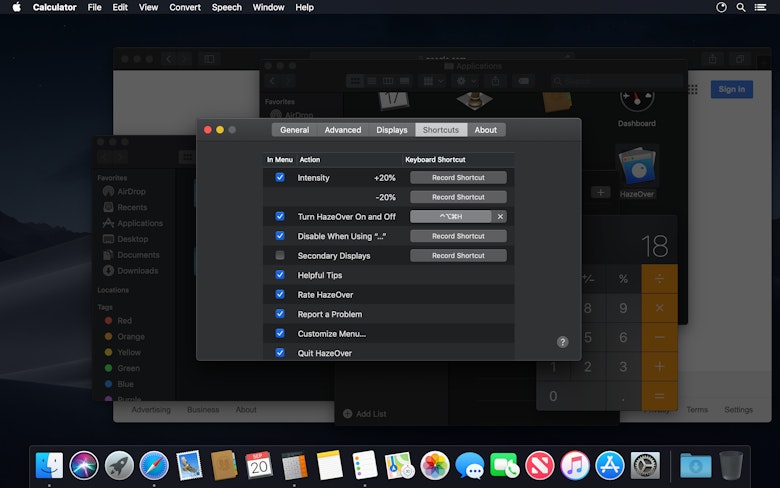Uncheck Customize Menu checkbox
The width and height of the screenshot is (780, 488).
280,333
